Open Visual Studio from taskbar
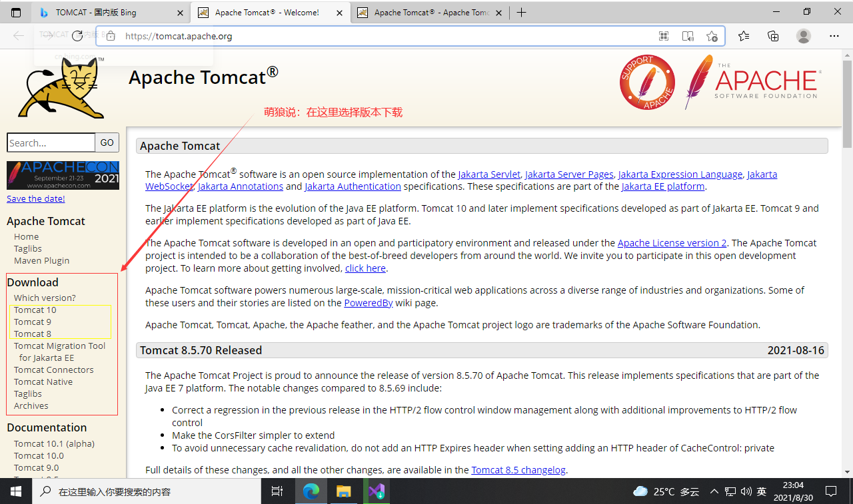853x504 pixels. 377,491
